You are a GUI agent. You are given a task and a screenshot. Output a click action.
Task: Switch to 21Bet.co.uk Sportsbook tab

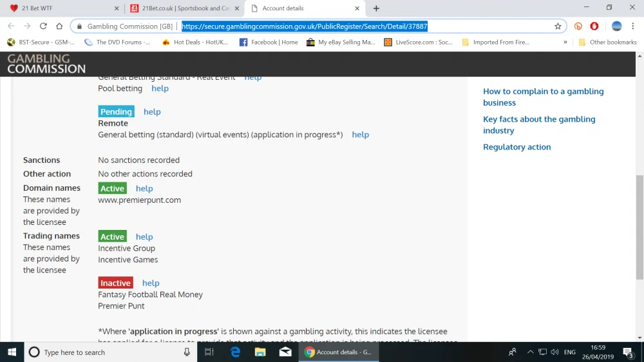click(184, 8)
